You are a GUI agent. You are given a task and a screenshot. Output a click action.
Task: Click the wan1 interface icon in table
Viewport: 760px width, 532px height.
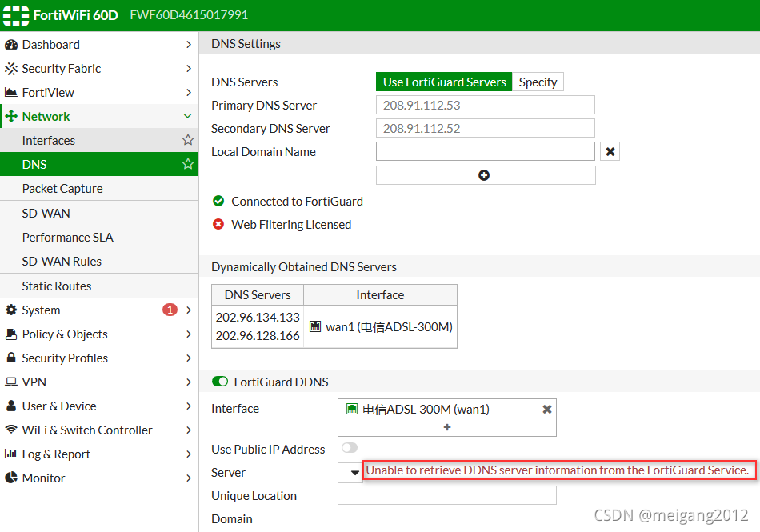(315, 326)
